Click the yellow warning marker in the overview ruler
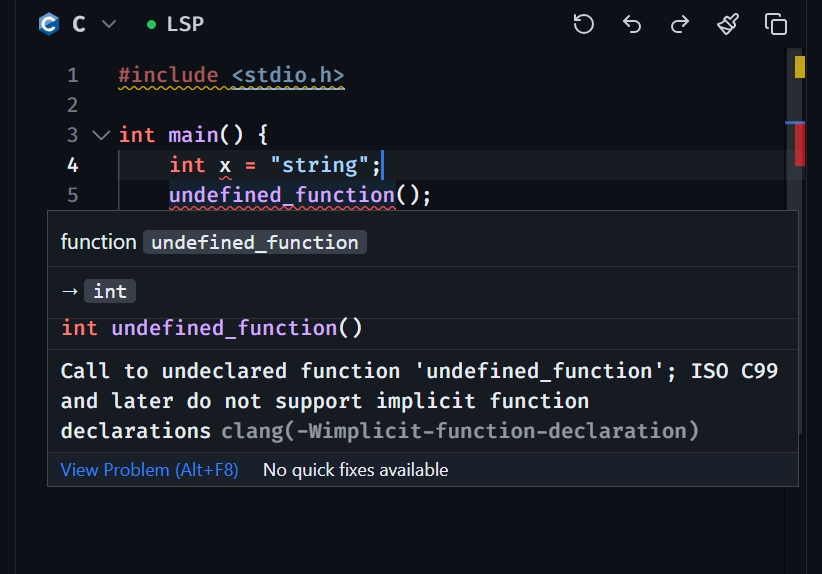 [800, 67]
